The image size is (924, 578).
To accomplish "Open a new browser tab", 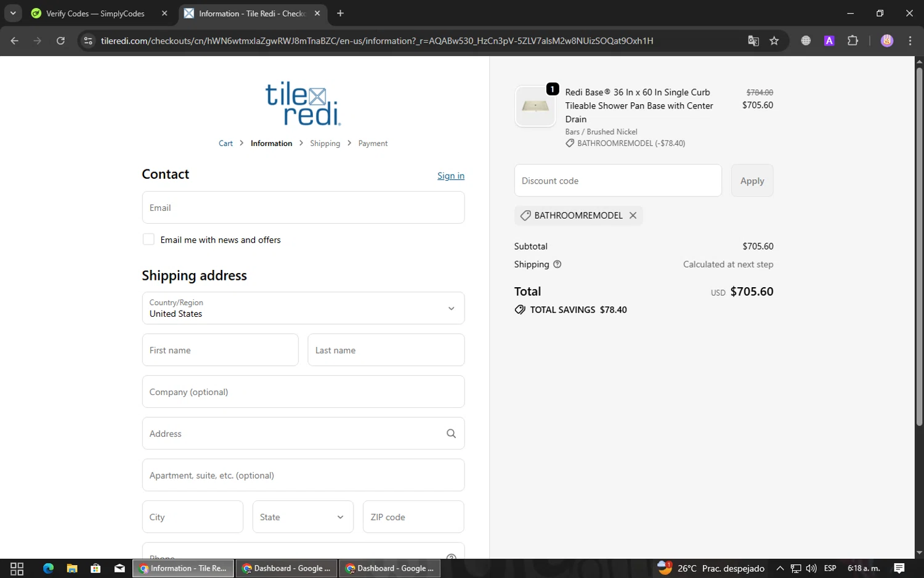I will pyautogui.click(x=340, y=13).
